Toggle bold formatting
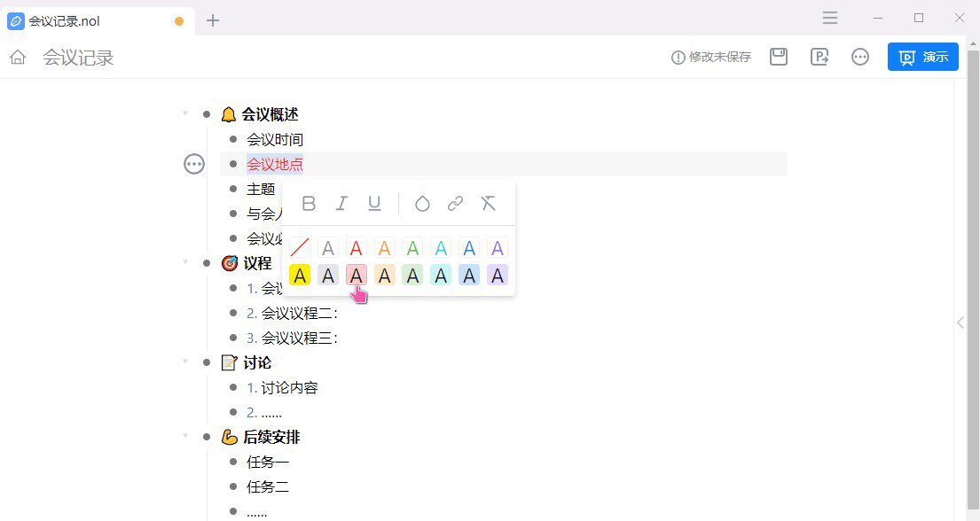Screen dimensions: 980x521 [309, 204]
